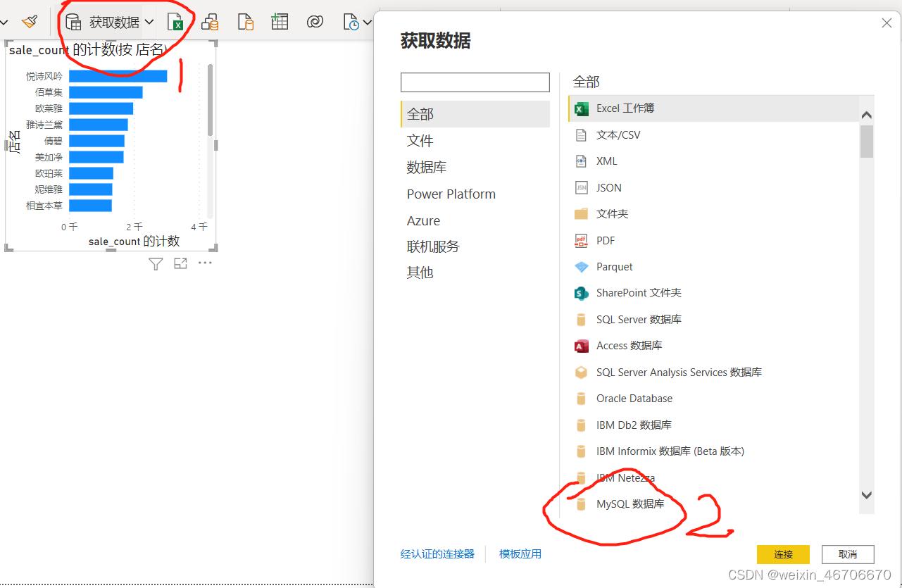Open the filter icon under the bar chart

(156, 263)
